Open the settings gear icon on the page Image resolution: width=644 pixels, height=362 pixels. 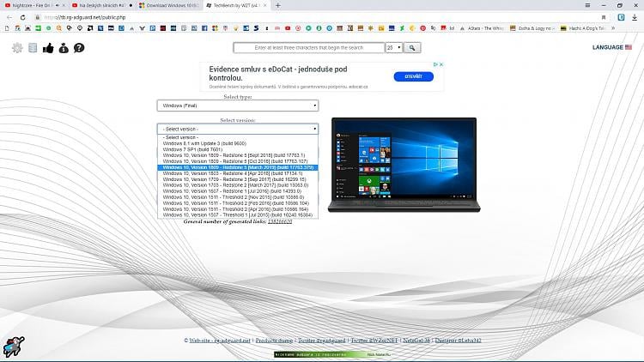point(17,48)
